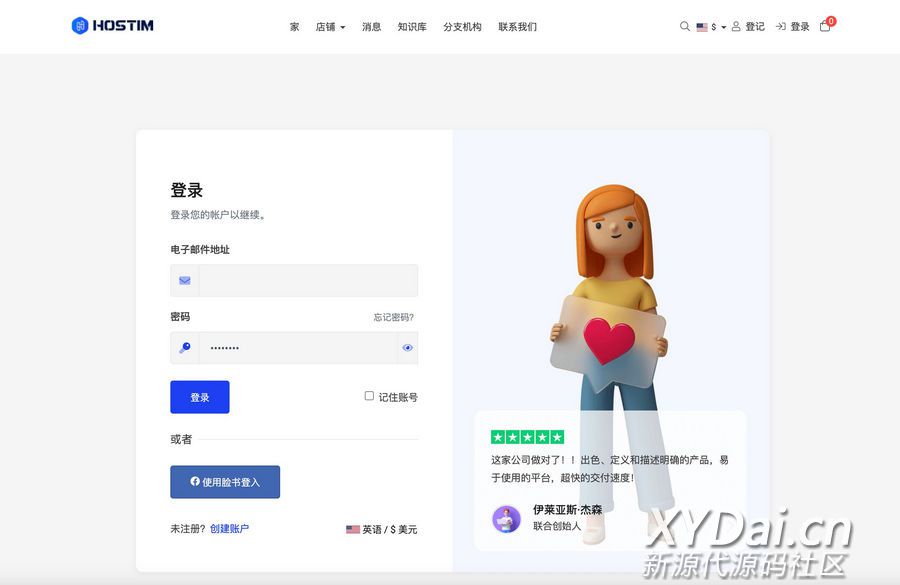900x585 pixels.
Task: Enable the 记住账号 checkbox
Action: [x=369, y=396]
